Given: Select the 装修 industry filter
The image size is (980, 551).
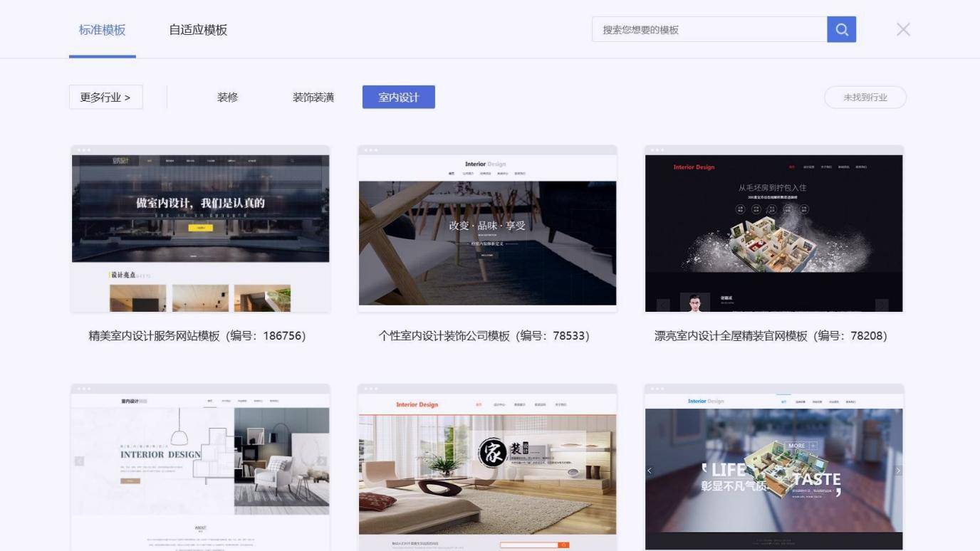Looking at the screenshot, I should (227, 98).
